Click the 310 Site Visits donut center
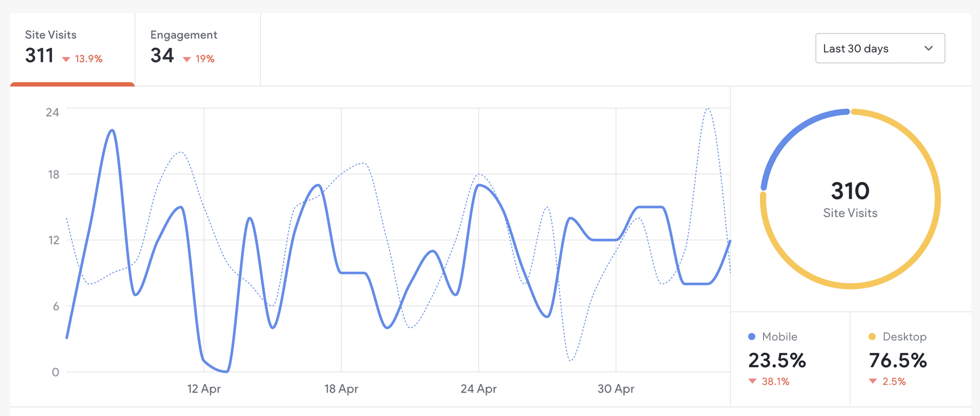980x416 pixels. pos(850,199)
